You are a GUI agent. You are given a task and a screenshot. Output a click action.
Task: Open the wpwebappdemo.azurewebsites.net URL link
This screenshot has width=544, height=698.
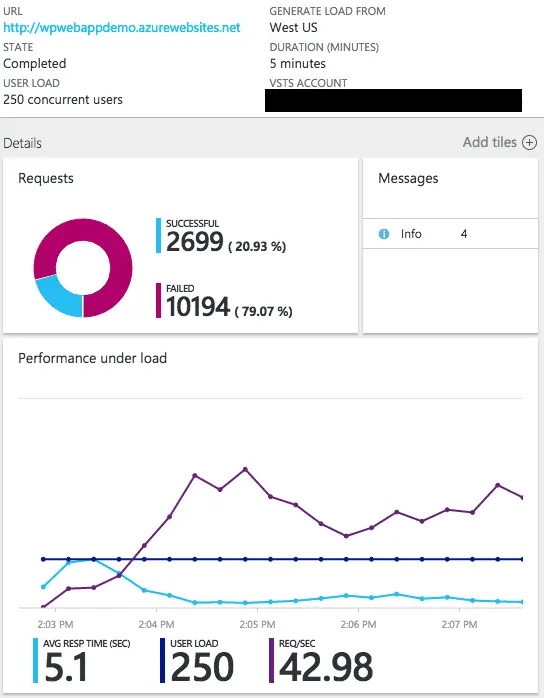coord(122,28)
